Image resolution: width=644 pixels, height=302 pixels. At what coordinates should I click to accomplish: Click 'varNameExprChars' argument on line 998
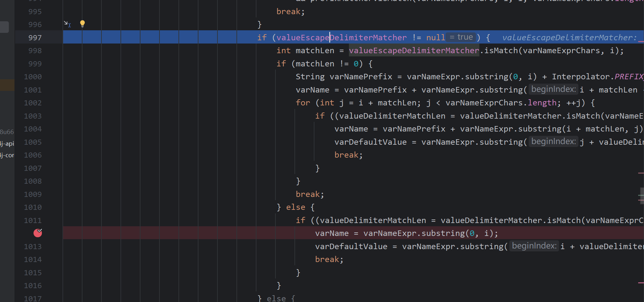(x=562, y=51)
